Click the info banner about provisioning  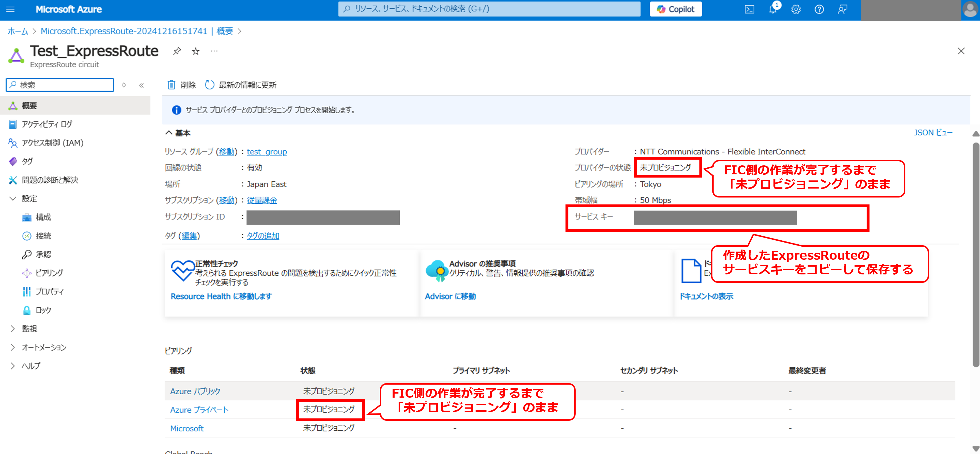point(566,110)
